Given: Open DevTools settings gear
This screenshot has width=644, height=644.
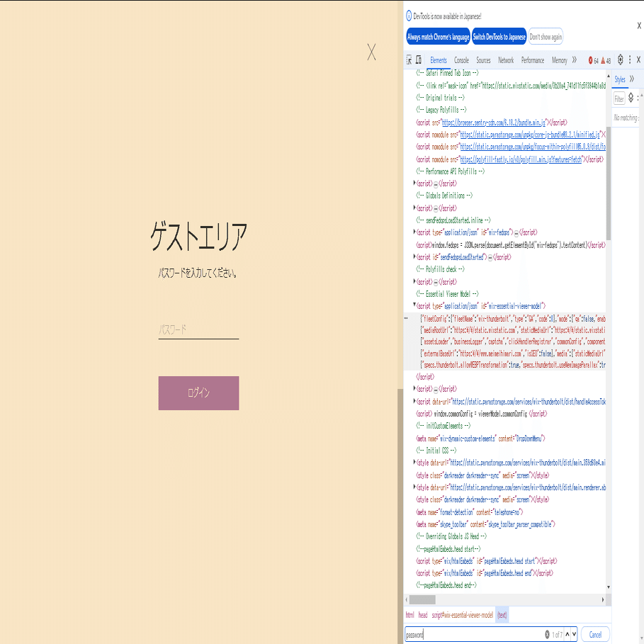Looking at the screenshot, I should 620,60.
